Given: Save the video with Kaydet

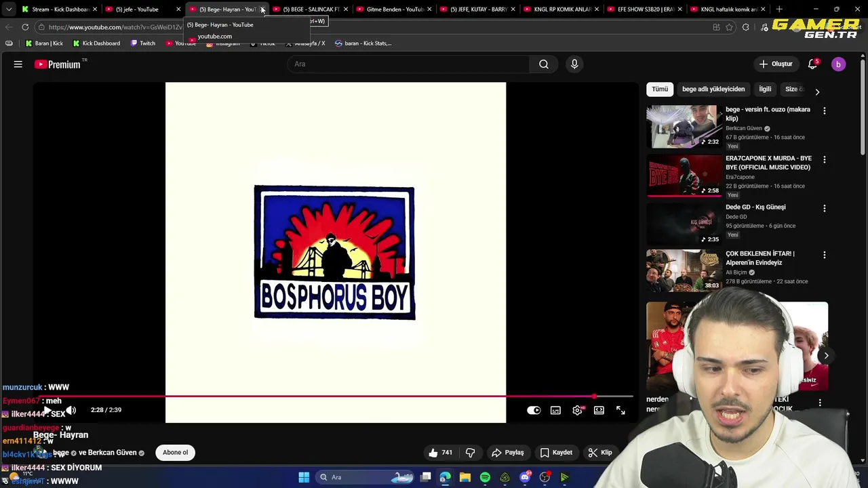Looking at the screenshot, I should click(x=556, y=453).
